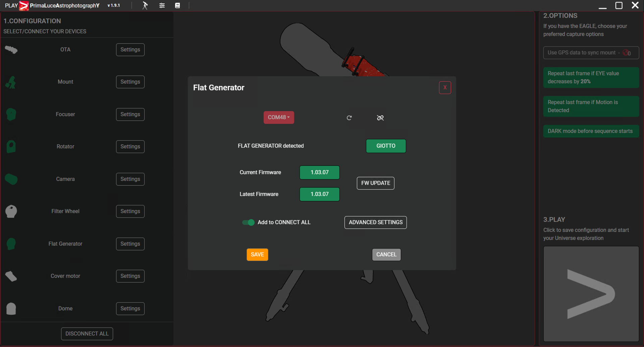This screenshot has height=347, width=644.
Task: Refresh the COM port list
Action: coord(349,118)
